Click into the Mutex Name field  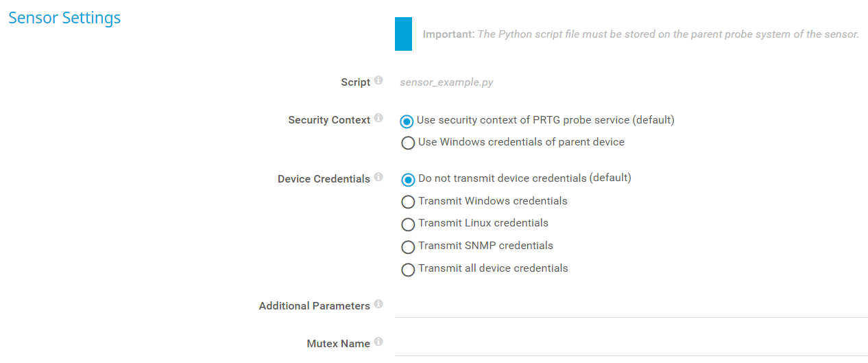[x=631, y=344]
